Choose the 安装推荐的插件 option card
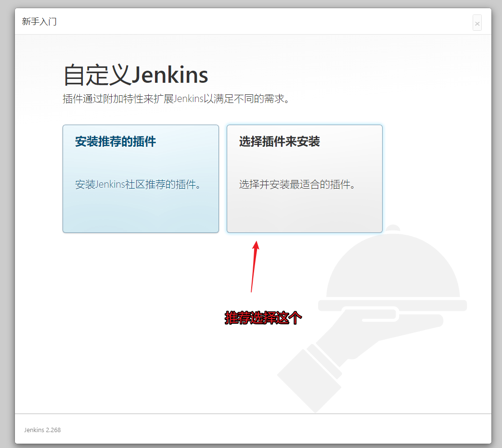 [x=141, y=179]
